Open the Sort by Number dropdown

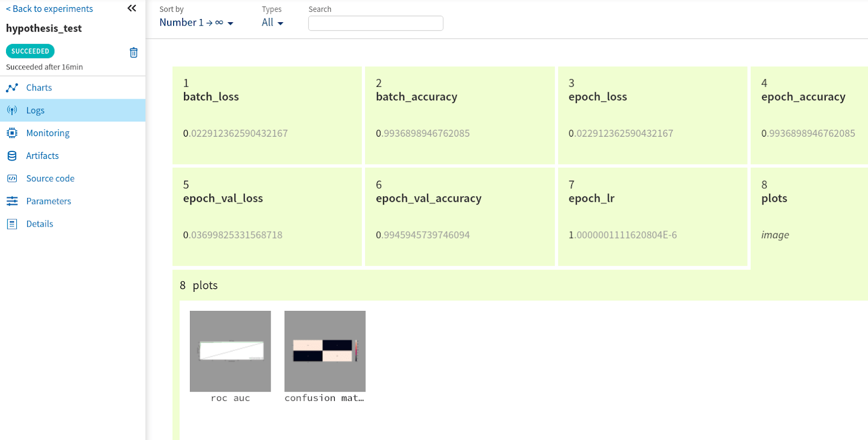[196, 23]
